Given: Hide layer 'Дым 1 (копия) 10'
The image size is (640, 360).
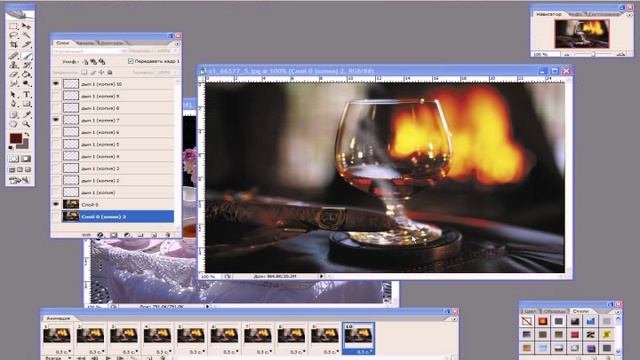Looking at the screenshot, I should pos(56,84).
